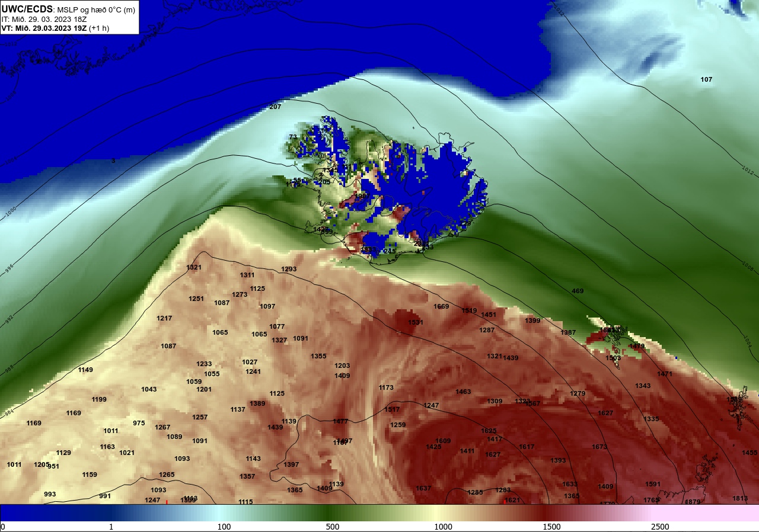Click the 'IT: Mið. 29. 03. 2023 18Z' line
The image size is (759, 532).
[x=44, y=20]
